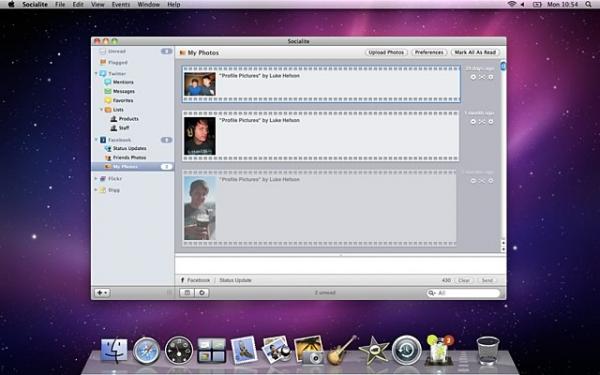The height and width of the screenshot is (375, 600).
Task: Collapse the Lists folder
Action: (x=101, y=110)
